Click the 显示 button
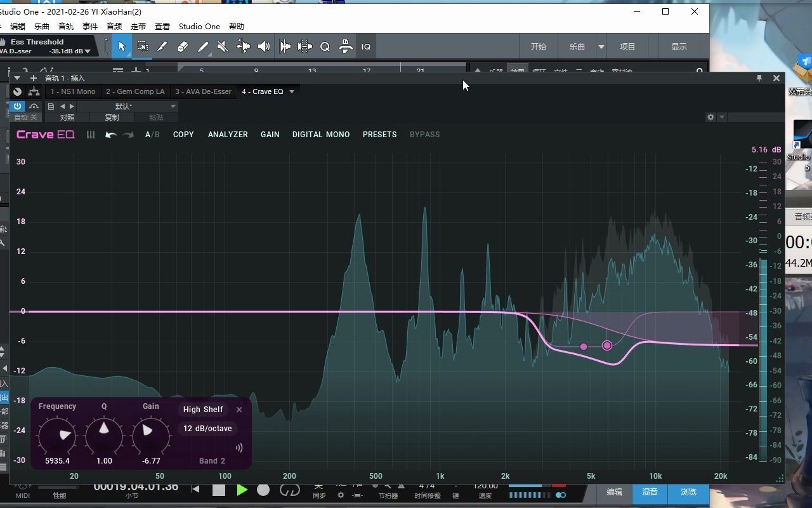 click(679, 46)
